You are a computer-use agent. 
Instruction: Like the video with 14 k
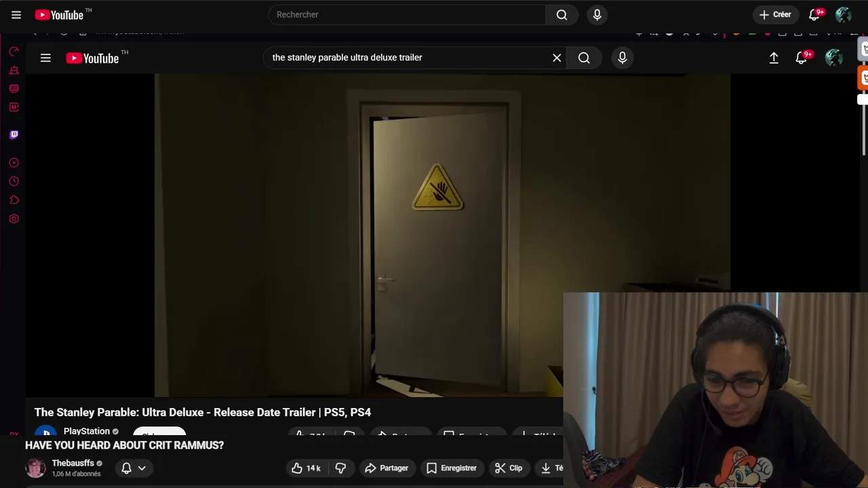(307, 468)
